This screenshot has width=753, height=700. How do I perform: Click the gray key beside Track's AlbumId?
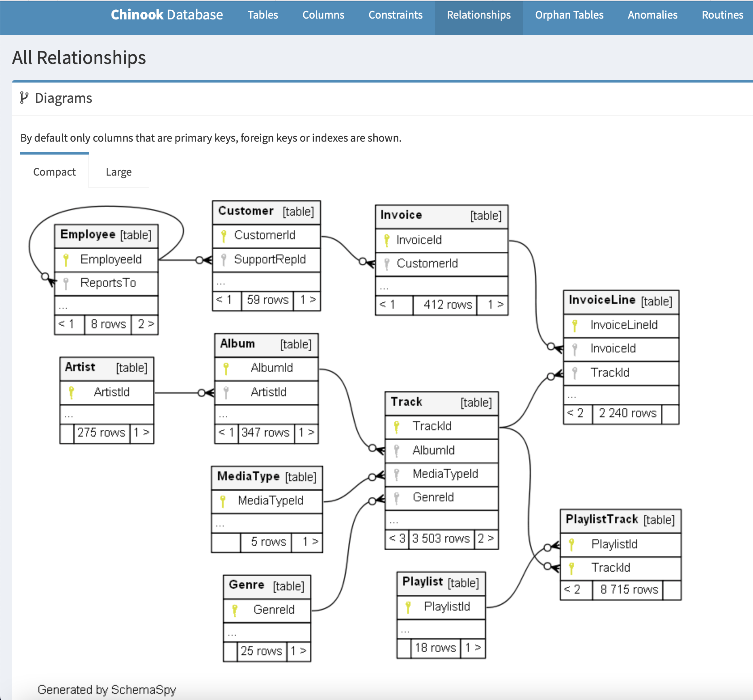pyautogui.click(x=397, y=451)
